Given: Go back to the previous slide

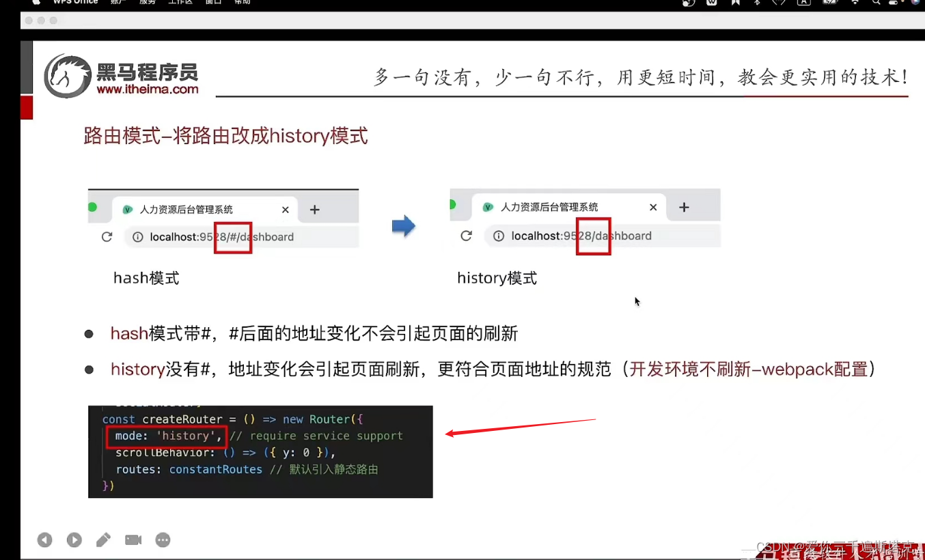Looking at the screenshot, I should point(44,540).
